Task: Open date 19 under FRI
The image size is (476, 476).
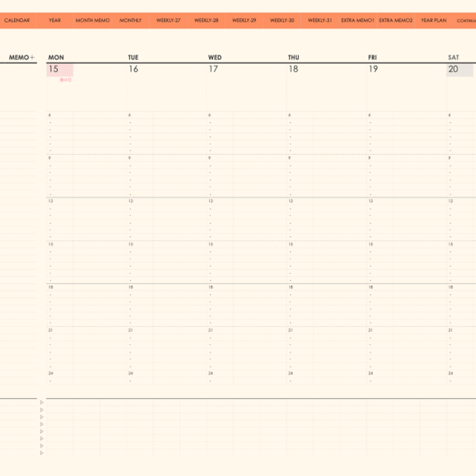Action: pyautogui.click(x=373, y=69)
